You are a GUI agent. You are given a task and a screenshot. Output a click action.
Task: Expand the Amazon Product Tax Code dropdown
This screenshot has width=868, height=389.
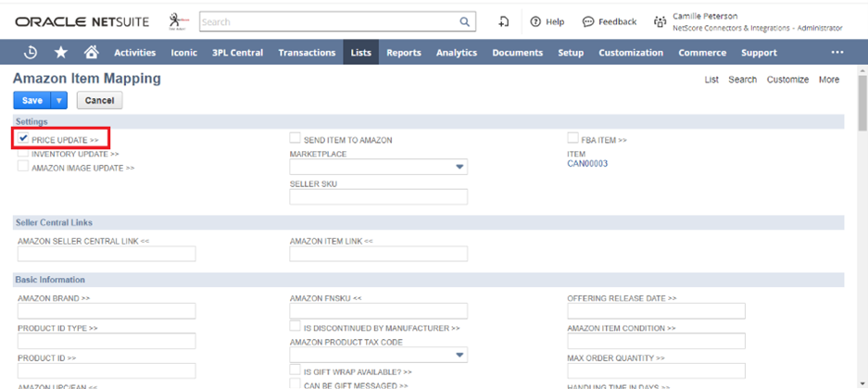[x=459, y=356]
